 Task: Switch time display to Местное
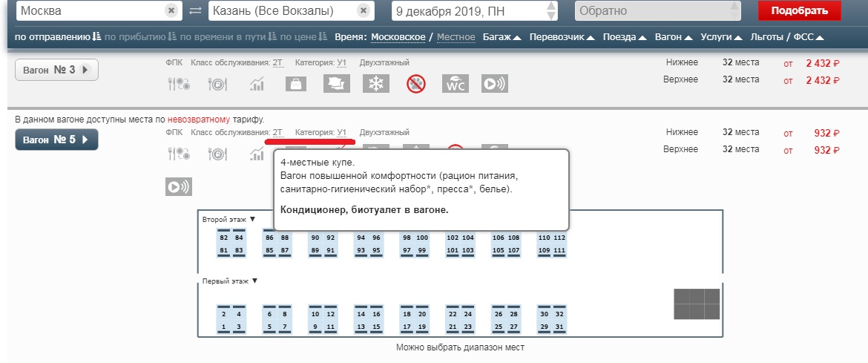tap(456, 36)
